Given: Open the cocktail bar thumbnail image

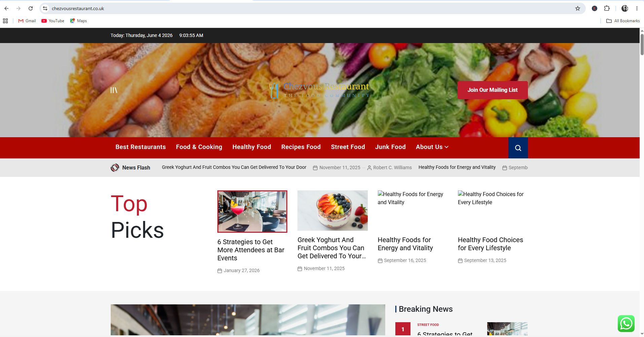Looking at the screenshot, I should click(252, 212).
